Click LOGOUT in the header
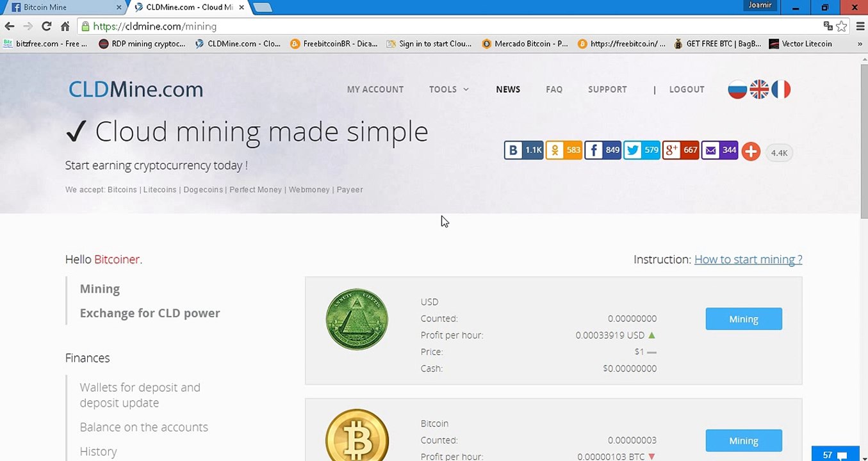 tap(687, 90)
